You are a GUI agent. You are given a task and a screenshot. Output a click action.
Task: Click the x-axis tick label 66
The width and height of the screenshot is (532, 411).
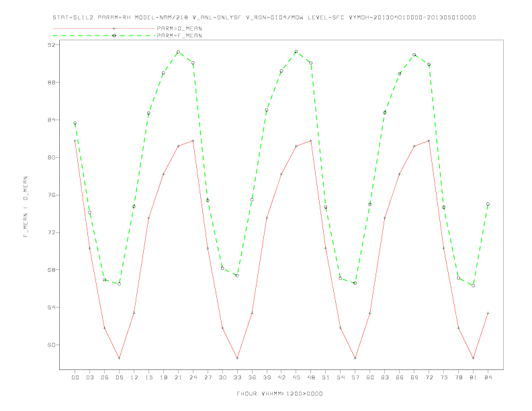click(x=400, y=377)
